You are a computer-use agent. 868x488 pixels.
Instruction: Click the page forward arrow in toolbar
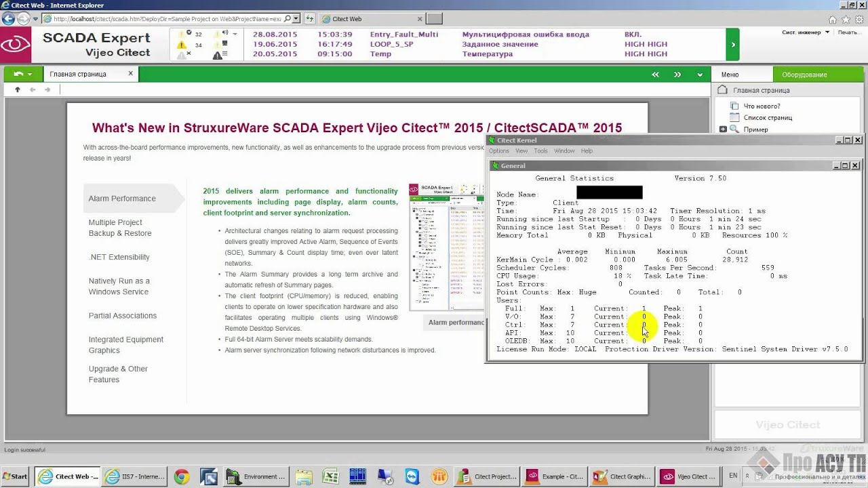[47, 89]
